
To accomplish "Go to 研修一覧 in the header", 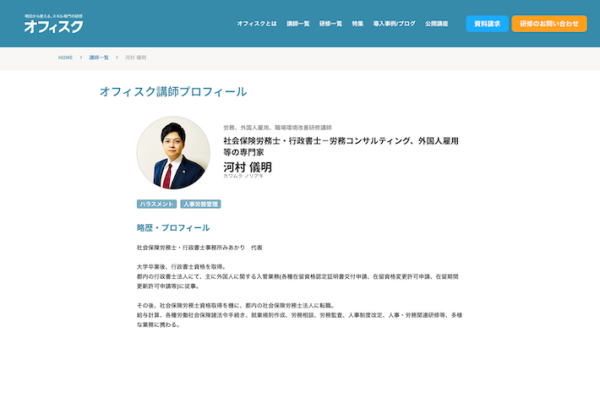I will [330, 23].
